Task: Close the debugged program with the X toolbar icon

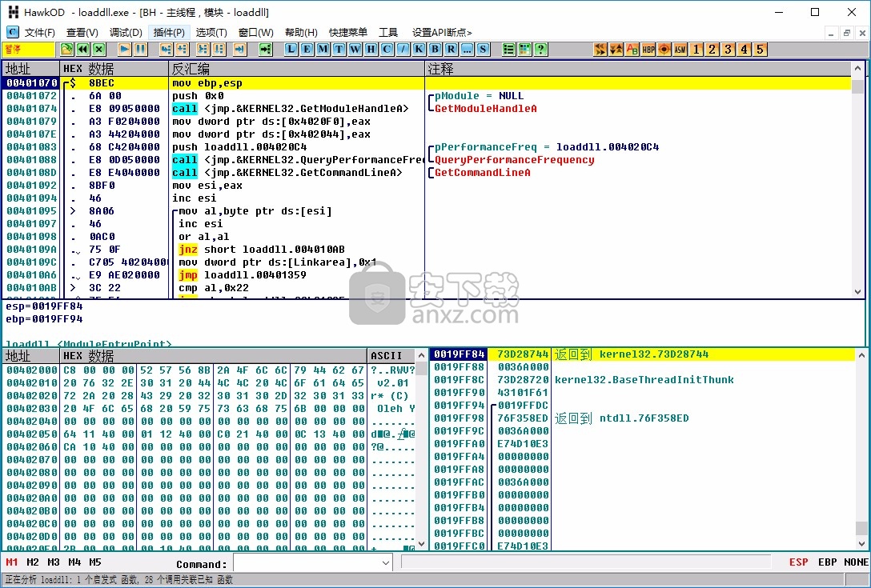Action: click(x=99, y=50)
